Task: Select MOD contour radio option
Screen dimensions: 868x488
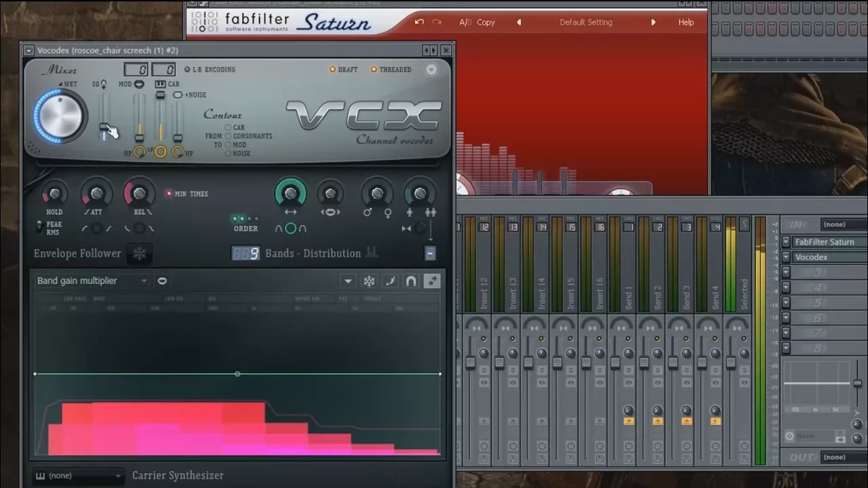Action: 229,144
